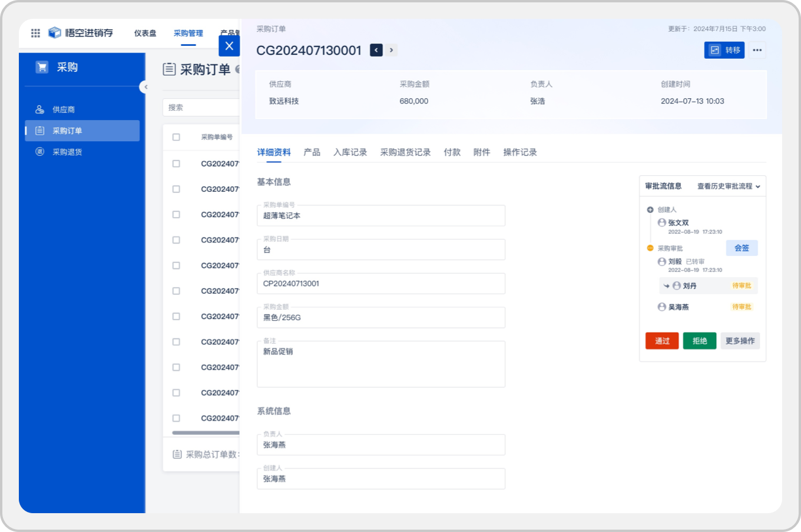Click the 悟空进销存 logo
Screen dimensions: 801x532
[x=81, y=33]
